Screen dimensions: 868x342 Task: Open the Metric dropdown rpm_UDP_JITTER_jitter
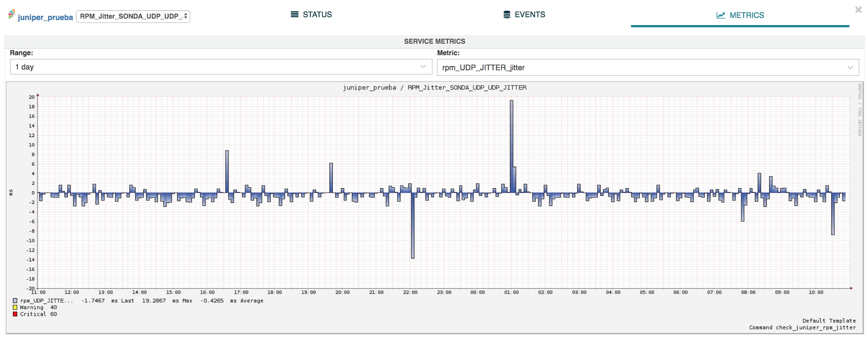pos(648,67)
